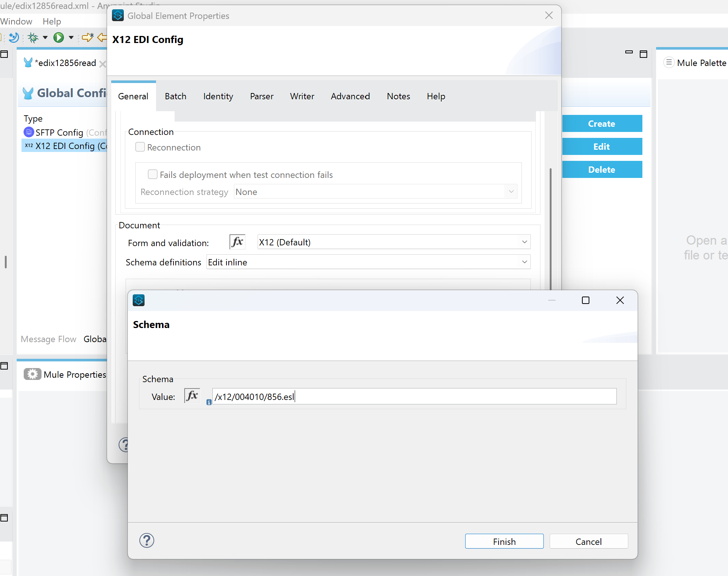Screen dimensions: 728x576
Task: Click the Mule Properties gear icon
Action: click(x=33, y=374)
